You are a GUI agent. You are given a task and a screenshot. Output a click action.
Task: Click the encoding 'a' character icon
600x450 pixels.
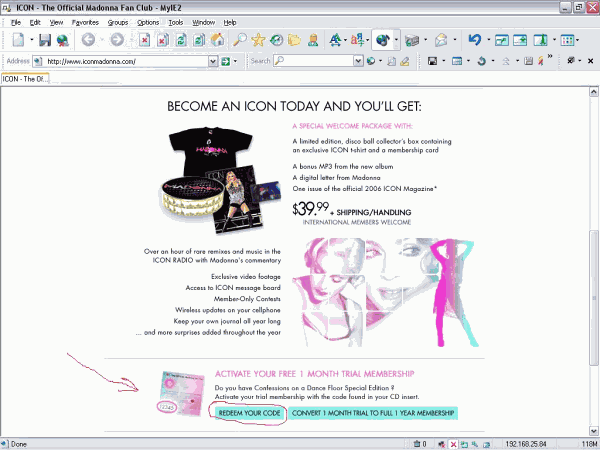(357, 40)
